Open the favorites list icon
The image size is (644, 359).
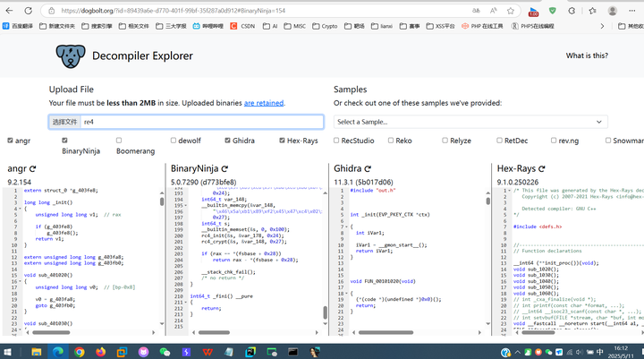tap(592, 11)
